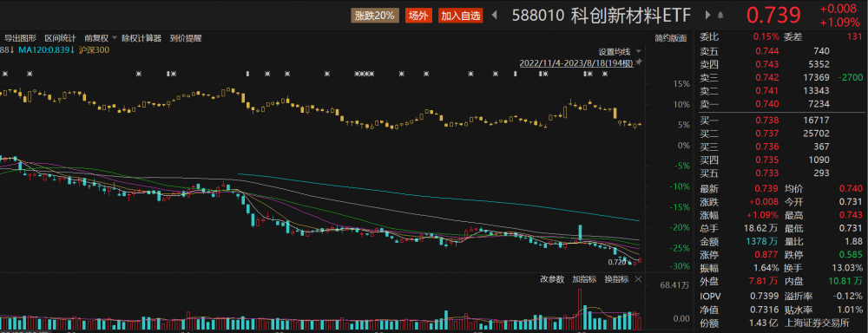Select the 买二 row priced 0.737
868x333 pixels.
(781, 133)
